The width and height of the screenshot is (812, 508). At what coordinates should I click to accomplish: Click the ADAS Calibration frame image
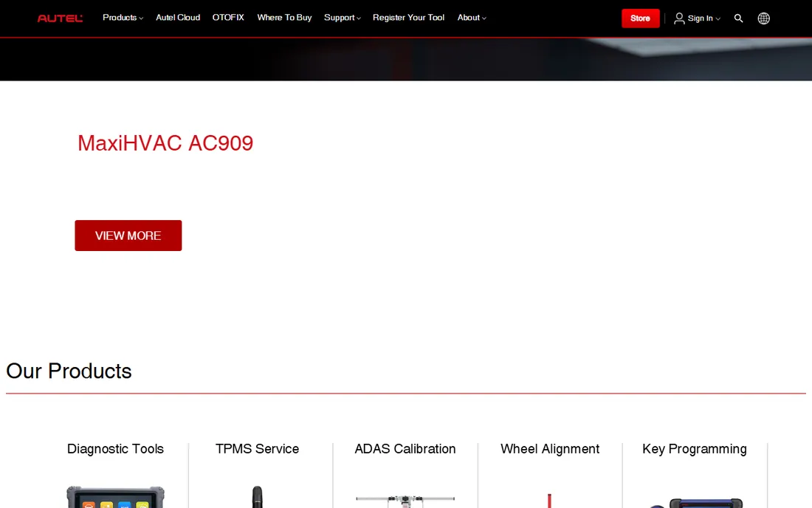(405, 501)
